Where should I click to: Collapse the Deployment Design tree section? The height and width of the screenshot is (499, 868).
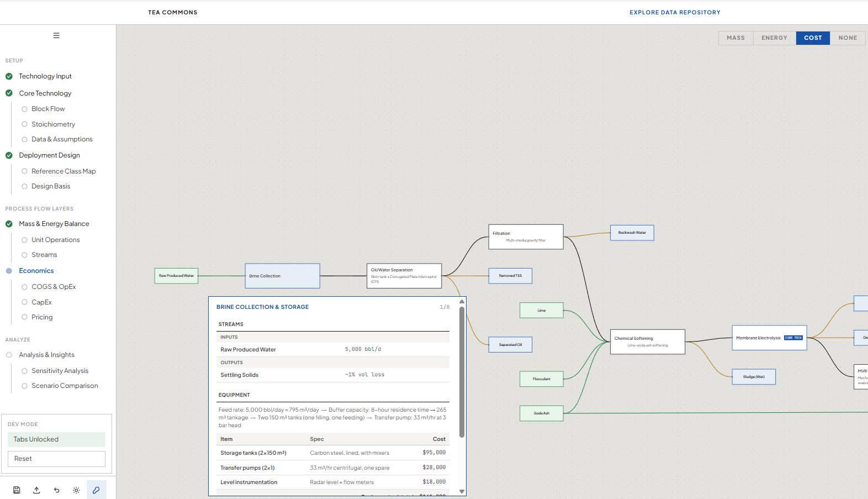pos(49,155)
